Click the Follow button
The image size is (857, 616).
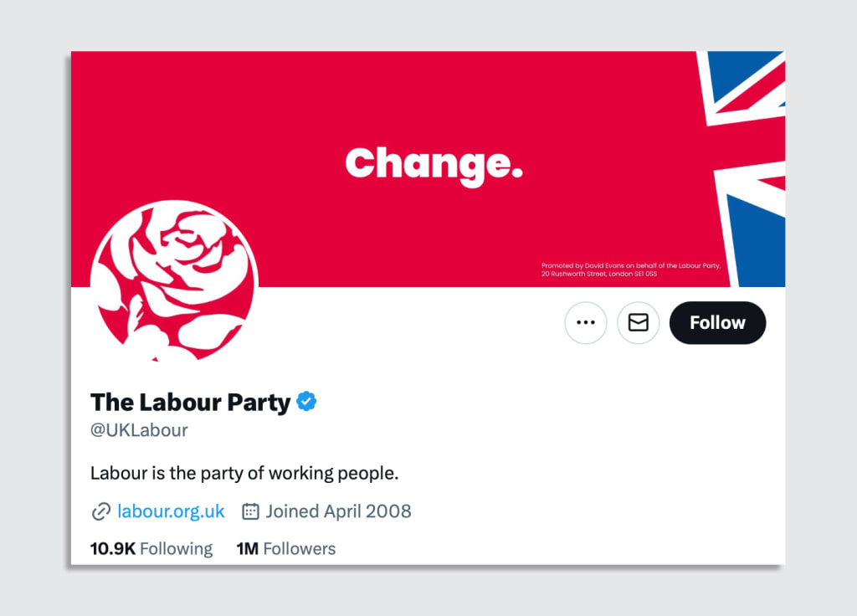(x=717, y=323)
